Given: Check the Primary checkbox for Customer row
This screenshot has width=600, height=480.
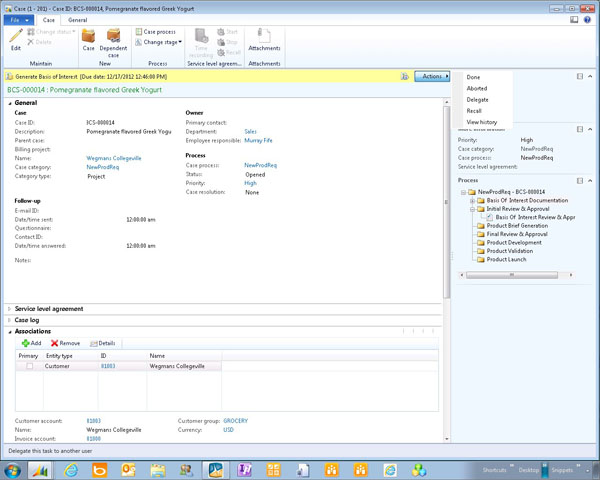Looking at the screenshot, I should [x=29, y=367].
